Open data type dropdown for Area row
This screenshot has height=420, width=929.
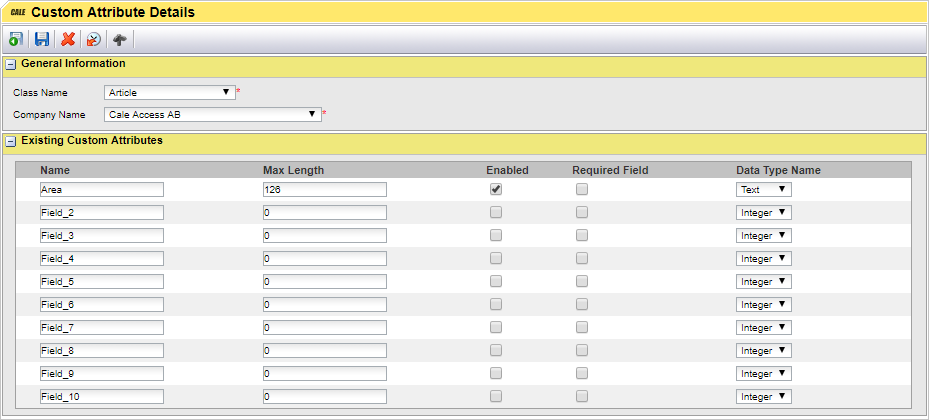tap(764, 190)
